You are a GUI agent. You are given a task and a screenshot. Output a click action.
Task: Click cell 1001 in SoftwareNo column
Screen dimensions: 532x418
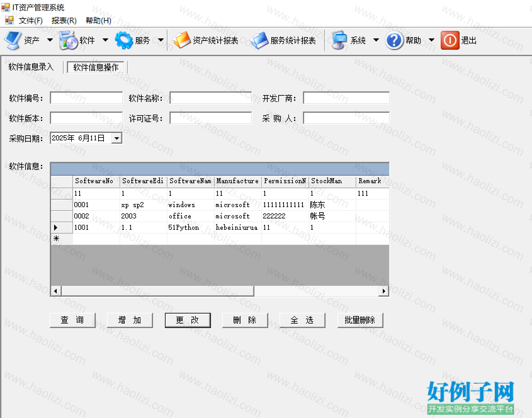(x=96, y=228)
